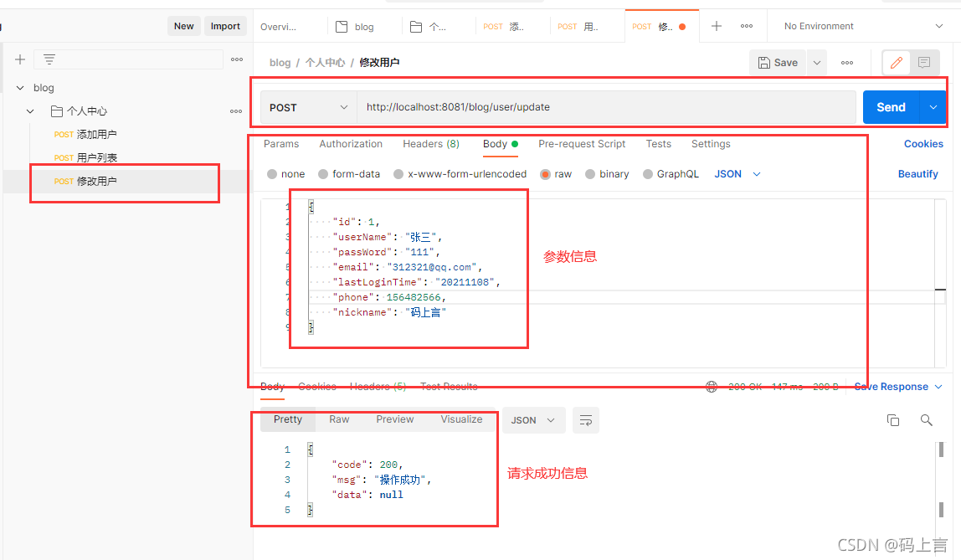This screenshot has height=560, width=961.
Task: Click the globe icon near 200 OK status
Action: (712, 386)
